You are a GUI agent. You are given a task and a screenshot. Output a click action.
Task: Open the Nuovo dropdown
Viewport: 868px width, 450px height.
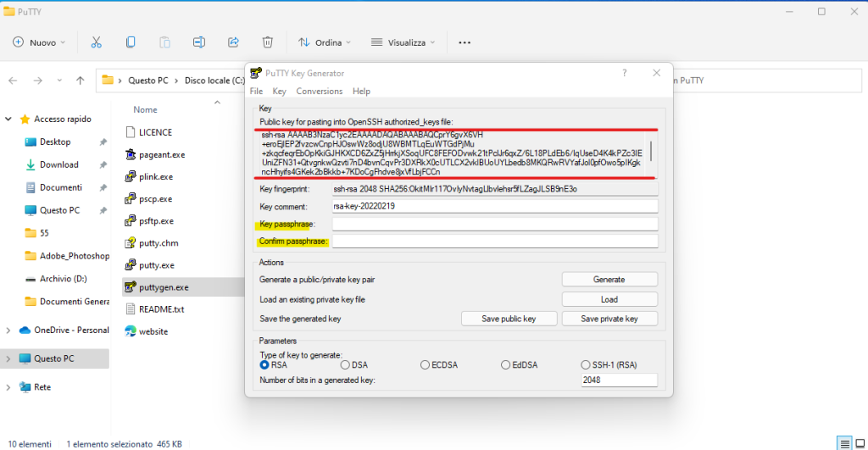pos(41,42)
